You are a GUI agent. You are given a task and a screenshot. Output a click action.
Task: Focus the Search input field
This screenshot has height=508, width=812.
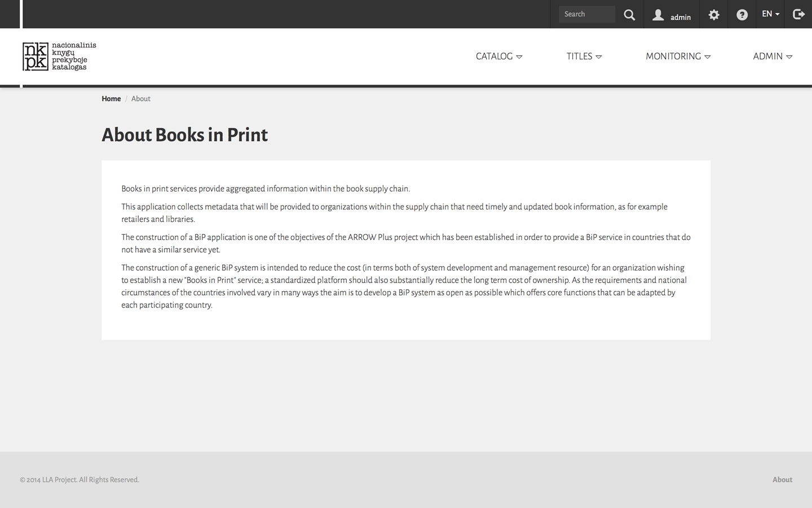pos(587,14)
